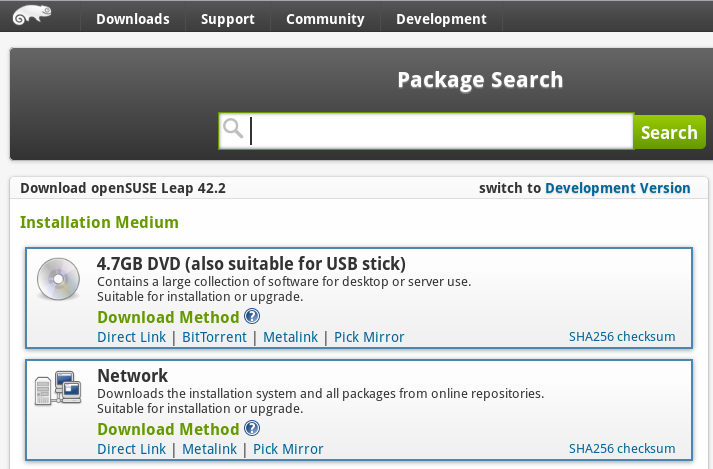Open the Support menu

pyautogui.click(x=227, y=19)
